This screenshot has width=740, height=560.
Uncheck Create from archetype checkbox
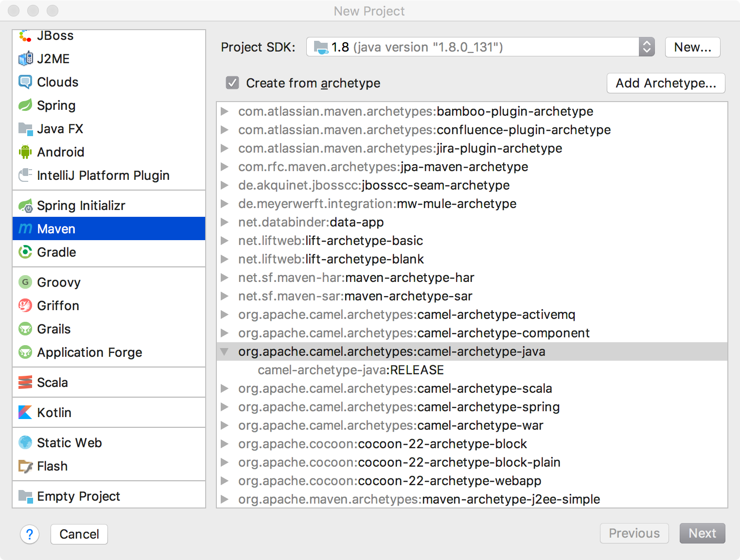pyautogui.click(x=232, y=83)
